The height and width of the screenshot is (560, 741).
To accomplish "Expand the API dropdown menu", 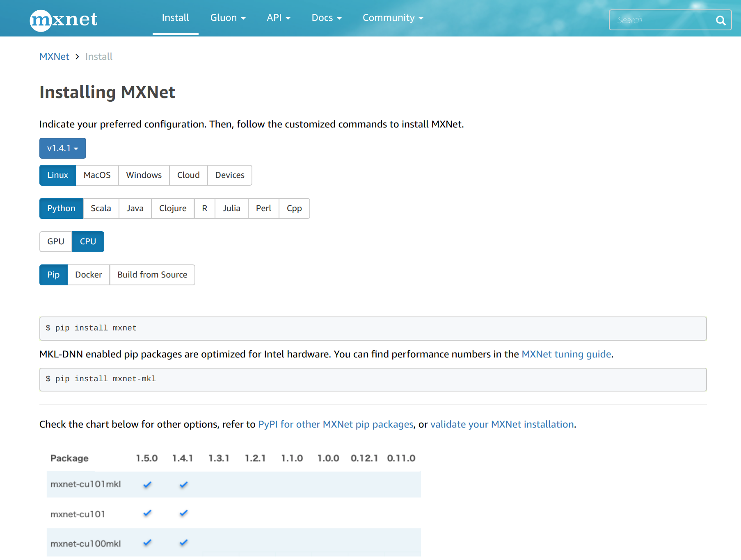I will point(278,18).
